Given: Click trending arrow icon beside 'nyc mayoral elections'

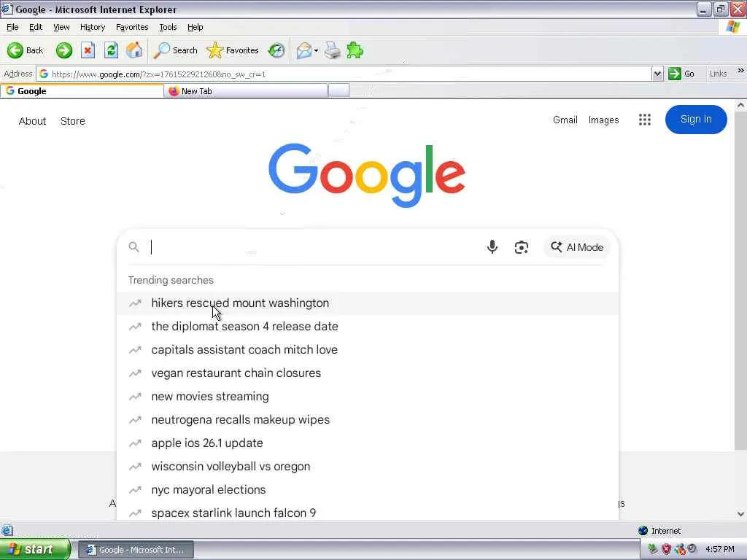Looking at the screenshot, I should pos(135,489).
